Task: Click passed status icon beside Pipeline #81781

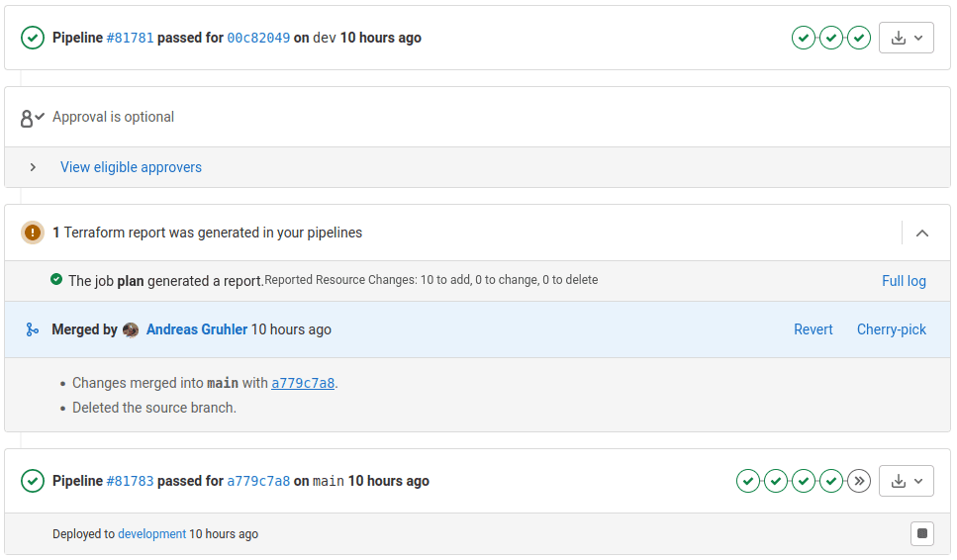Action: (x=34, y=38)
